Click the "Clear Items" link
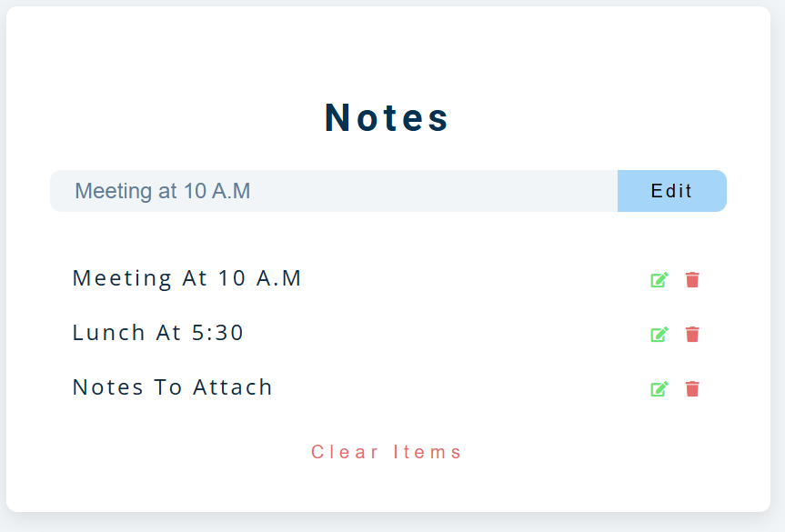 (x=387, y=452)
